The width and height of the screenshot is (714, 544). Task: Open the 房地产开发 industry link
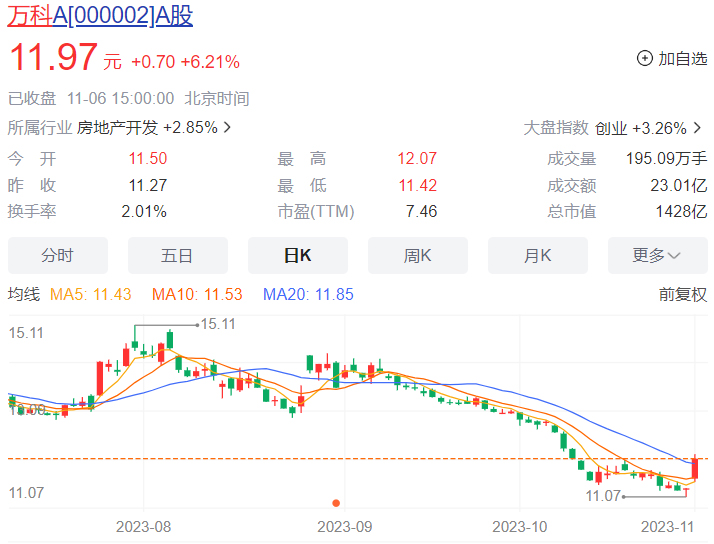pyautogui.click(x=117, y=127)
